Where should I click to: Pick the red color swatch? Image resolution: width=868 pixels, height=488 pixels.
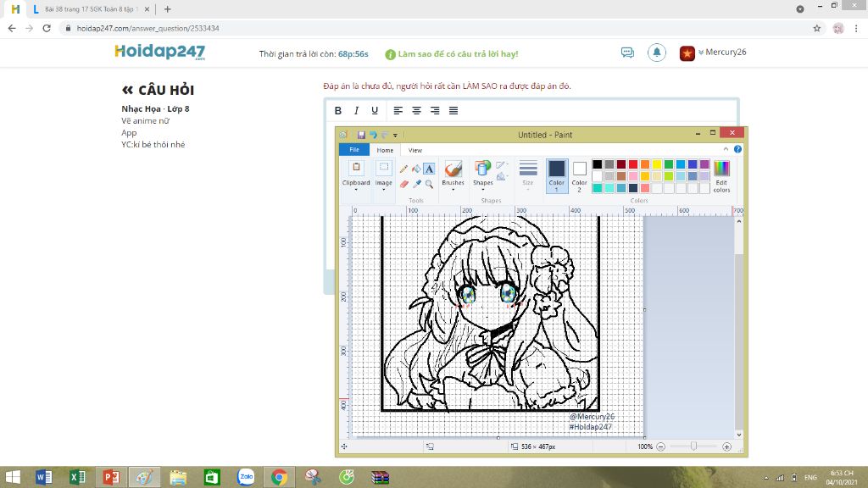pyautogui.click(x=632, y=164)
